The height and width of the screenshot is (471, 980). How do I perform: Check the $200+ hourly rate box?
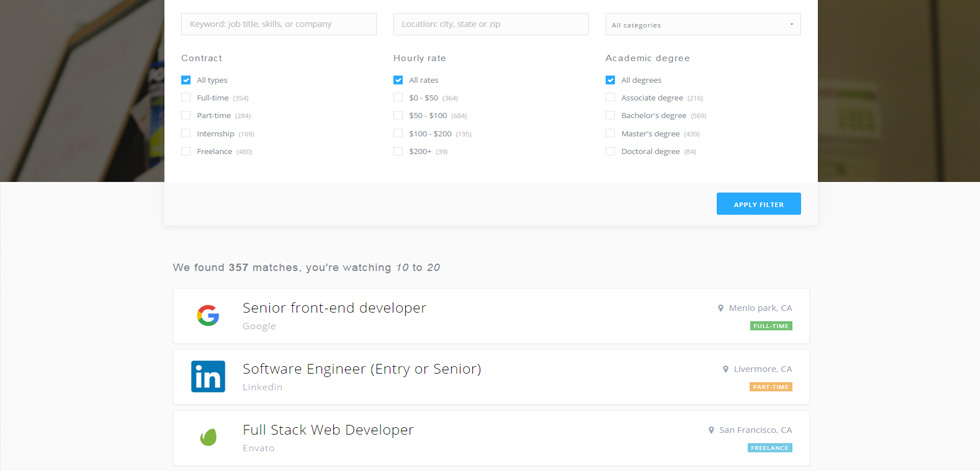(x=398, y=151)
